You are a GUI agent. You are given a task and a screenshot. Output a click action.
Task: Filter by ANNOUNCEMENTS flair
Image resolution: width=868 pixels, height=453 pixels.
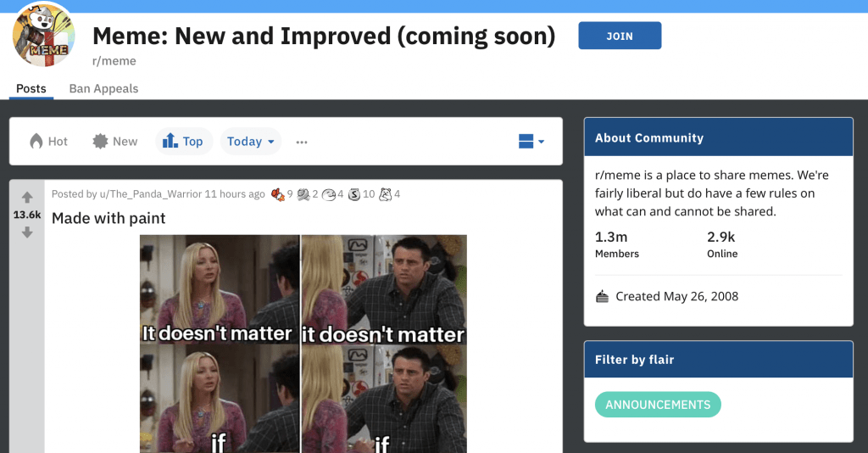(x=658, y=405)
